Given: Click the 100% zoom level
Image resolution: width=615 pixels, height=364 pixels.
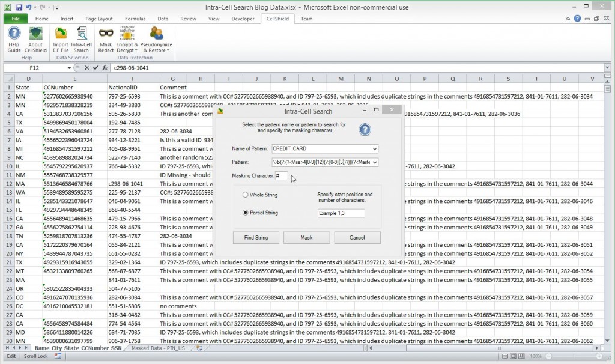Looking at the screenshot, I should point(535,356).
